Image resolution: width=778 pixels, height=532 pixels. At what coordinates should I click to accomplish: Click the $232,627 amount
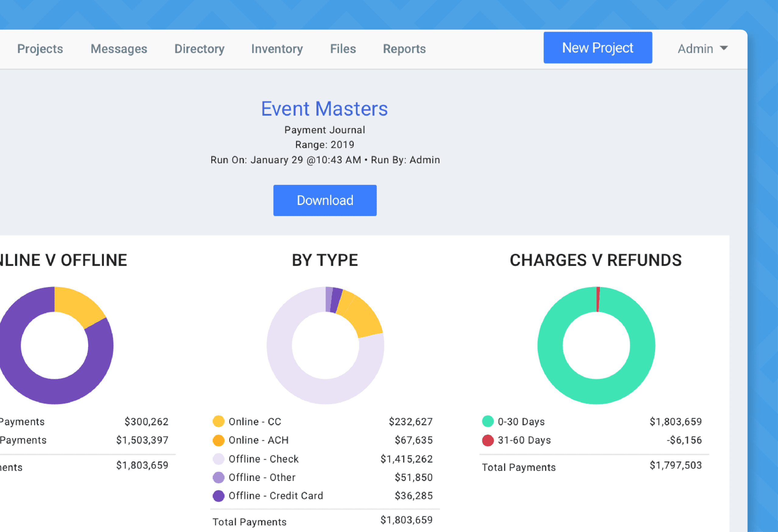[x=411, y=421]
